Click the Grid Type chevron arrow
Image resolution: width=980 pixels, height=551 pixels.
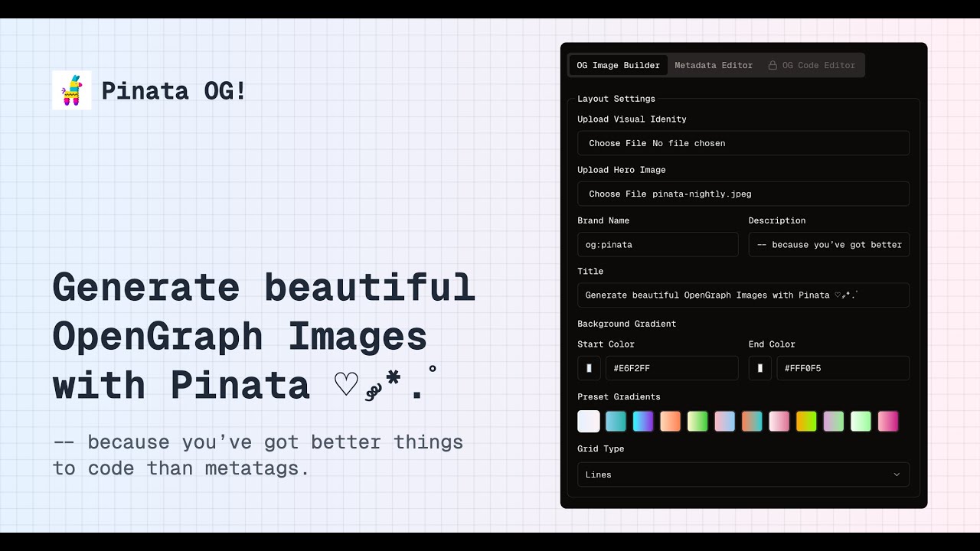click(x=897, y=474)
